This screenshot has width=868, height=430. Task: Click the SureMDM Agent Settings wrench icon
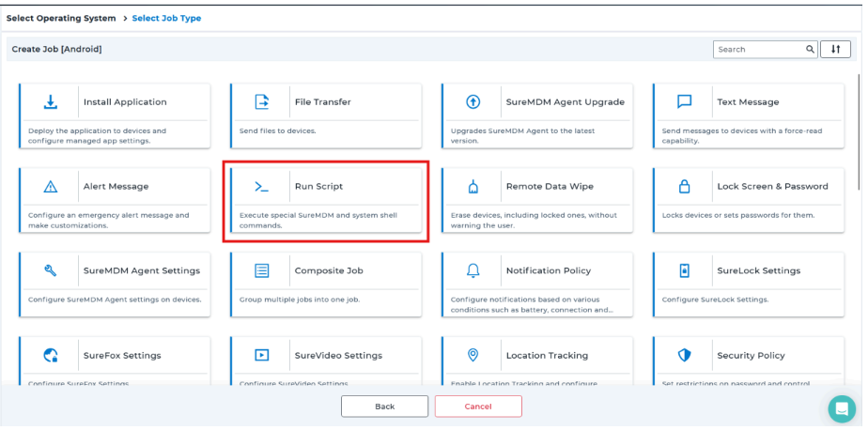pos(51,271)
